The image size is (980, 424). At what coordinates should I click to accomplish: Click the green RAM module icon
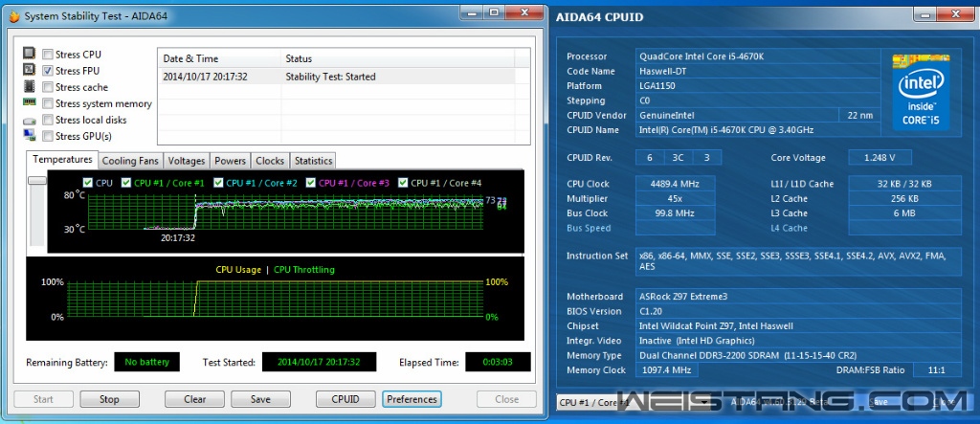[x=29, y=103]
